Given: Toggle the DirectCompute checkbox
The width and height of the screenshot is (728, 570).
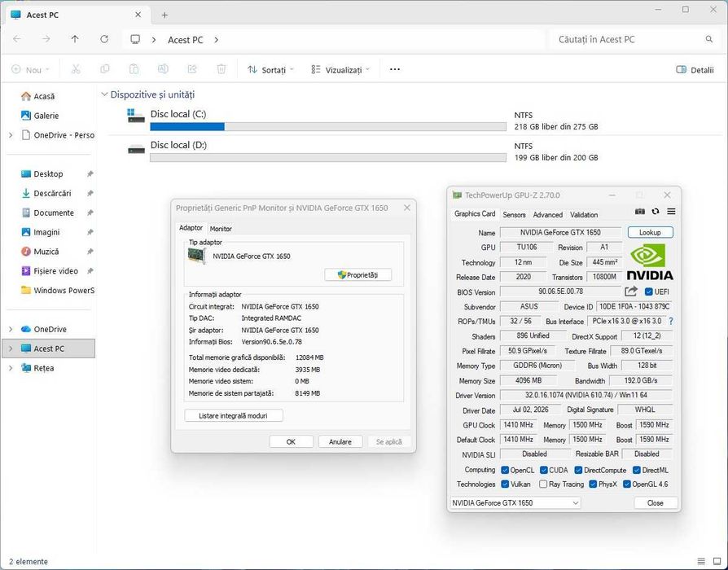Looking at the screenshot, I should pyautogui.click(x=578, y=470).
